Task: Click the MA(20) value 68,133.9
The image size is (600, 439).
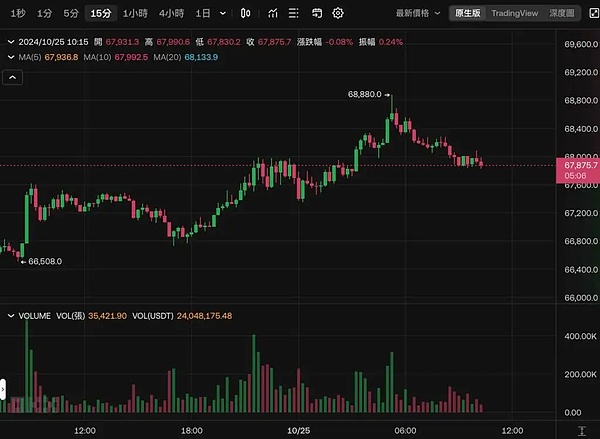Action: [201, 57]
